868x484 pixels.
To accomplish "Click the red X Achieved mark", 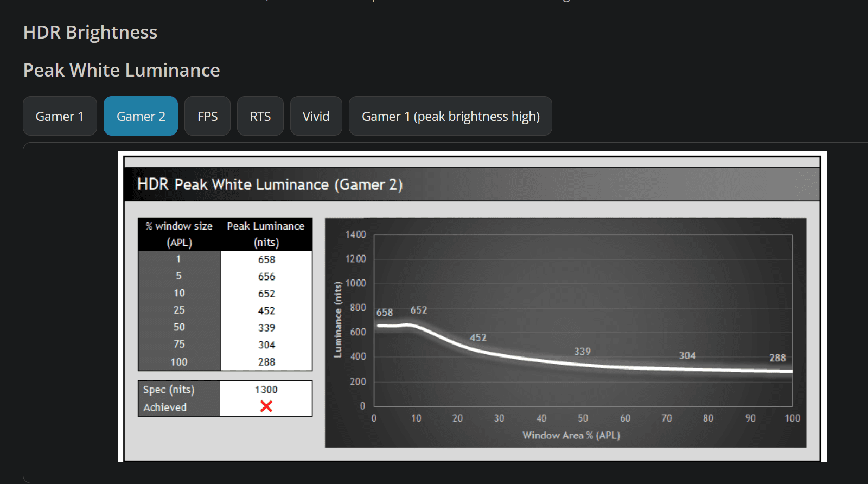I will [x=266, y=406].
